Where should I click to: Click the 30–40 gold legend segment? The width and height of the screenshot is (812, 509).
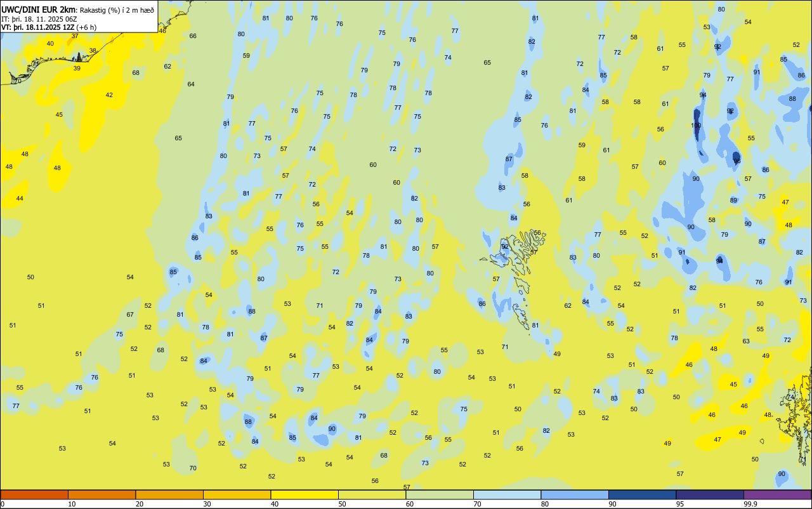(237, 494)
